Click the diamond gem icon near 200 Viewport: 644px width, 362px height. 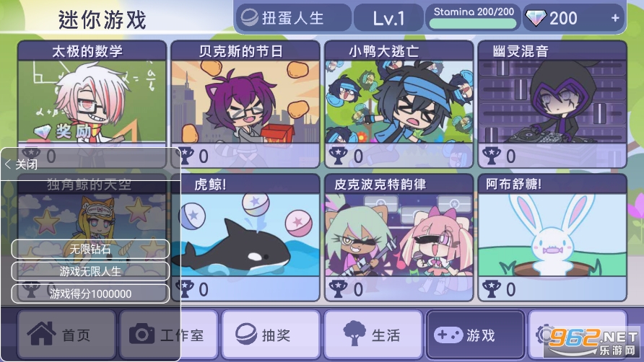pyautogui.click(x=536, y=18)
